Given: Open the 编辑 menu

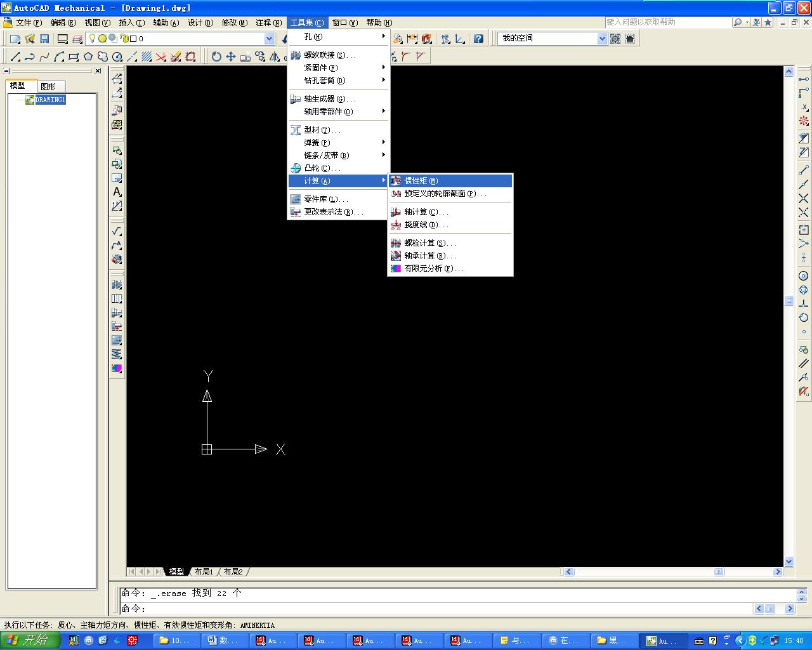Looking at the screenshot, I should pyautogui.click(x=63, y=23).
